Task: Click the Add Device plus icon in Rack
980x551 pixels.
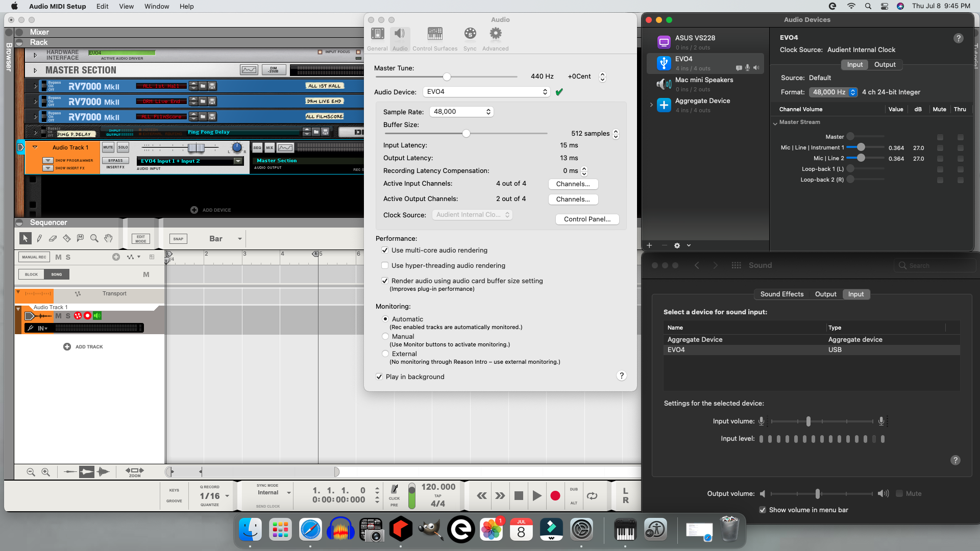Action: (x=194, y=210)
